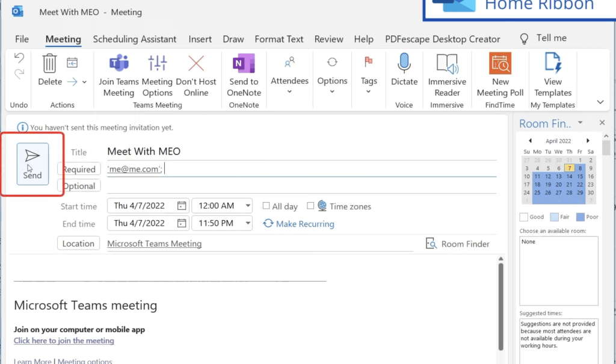This screenshot has height=364, width=616.
Task: Open Meeting Options in Teams group
Action: [x=157, y=63]
